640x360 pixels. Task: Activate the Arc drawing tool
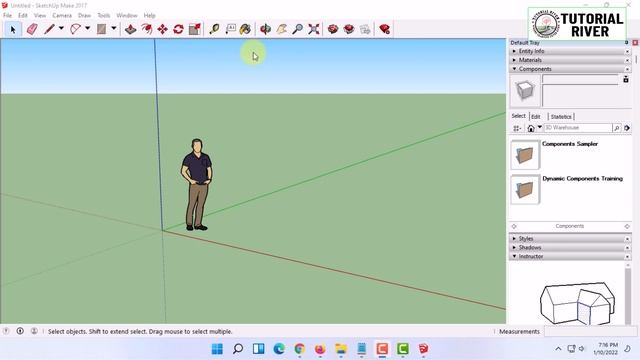tap(76, 29)
